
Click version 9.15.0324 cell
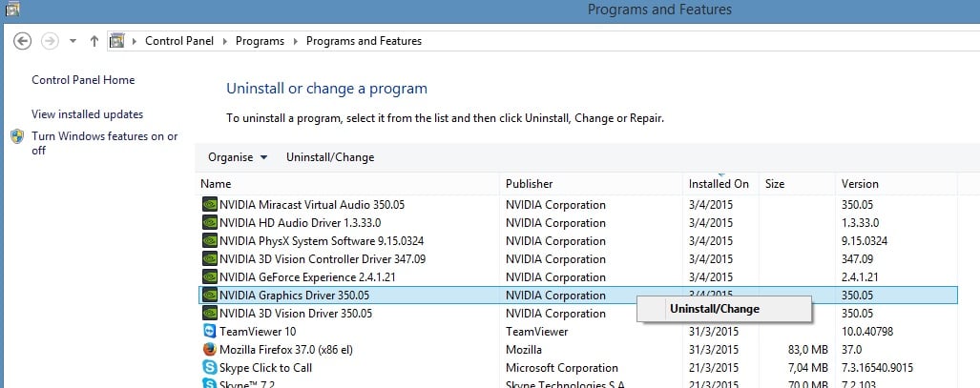coord(865,241)
